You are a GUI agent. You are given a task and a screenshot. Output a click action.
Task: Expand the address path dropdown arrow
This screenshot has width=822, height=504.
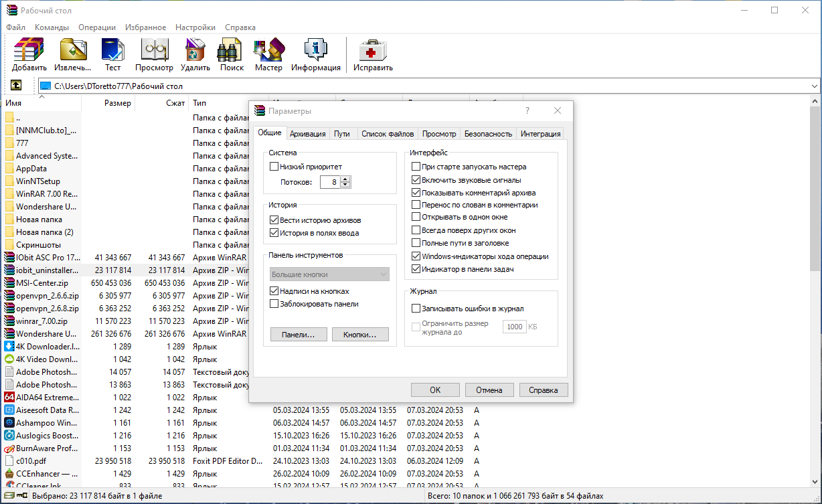pyautogui.click(x=814, y=86)
